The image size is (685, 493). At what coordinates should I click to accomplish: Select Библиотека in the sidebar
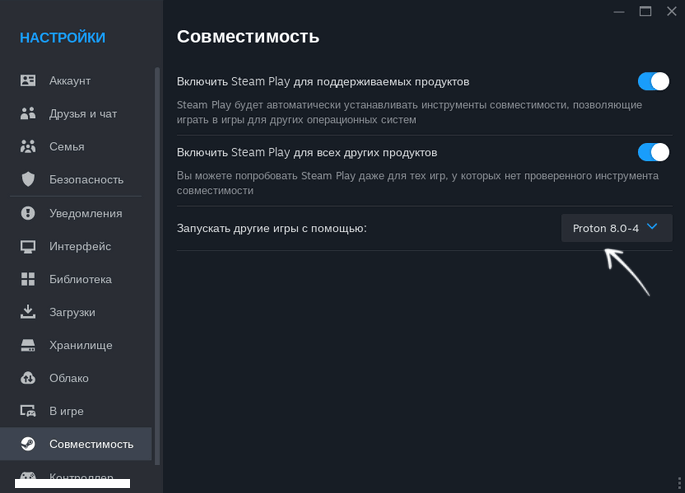click(76, 279)
